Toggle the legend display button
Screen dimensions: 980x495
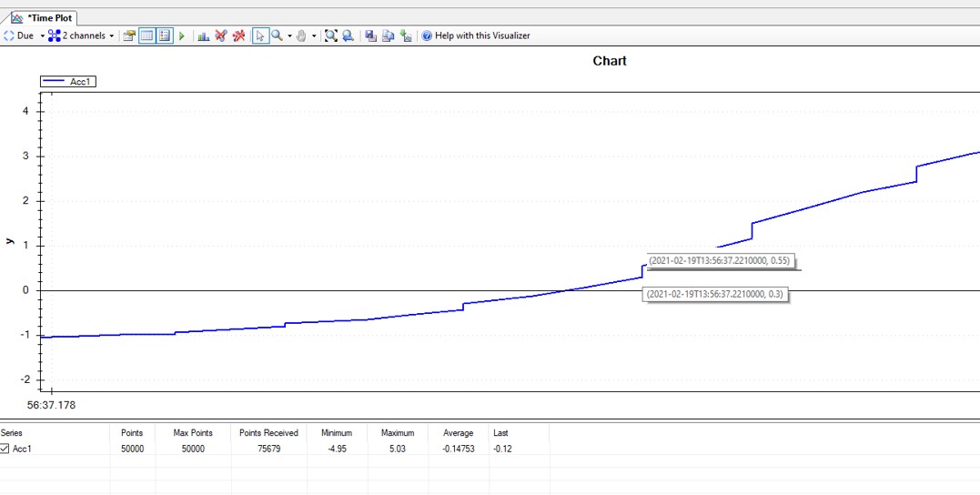[164, 35]
